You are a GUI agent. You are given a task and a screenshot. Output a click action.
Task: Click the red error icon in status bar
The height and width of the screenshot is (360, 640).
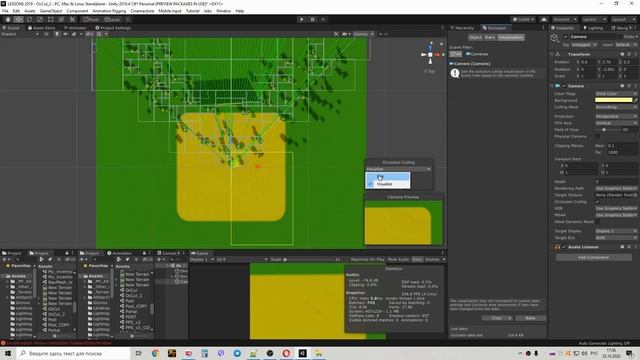[x=3, y=343]
